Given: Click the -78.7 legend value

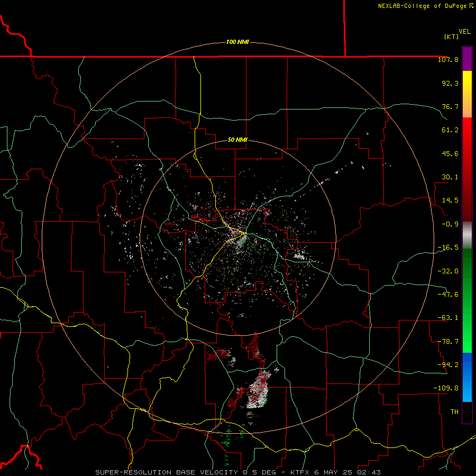Looking at the screenshot, I should (x=448, y=342).
